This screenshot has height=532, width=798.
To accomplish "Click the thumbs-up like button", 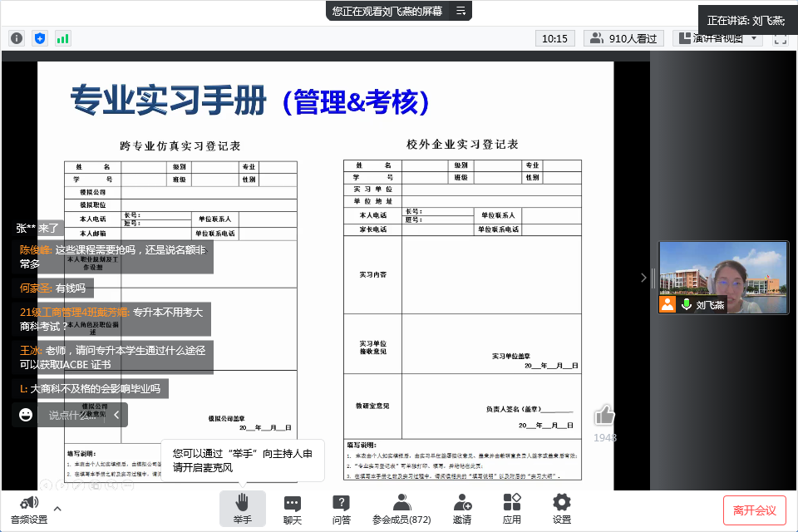I will [x=604, y=415].
